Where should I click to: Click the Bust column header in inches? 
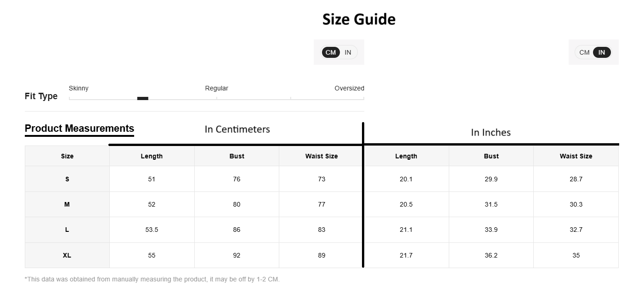tap(491, 156)
